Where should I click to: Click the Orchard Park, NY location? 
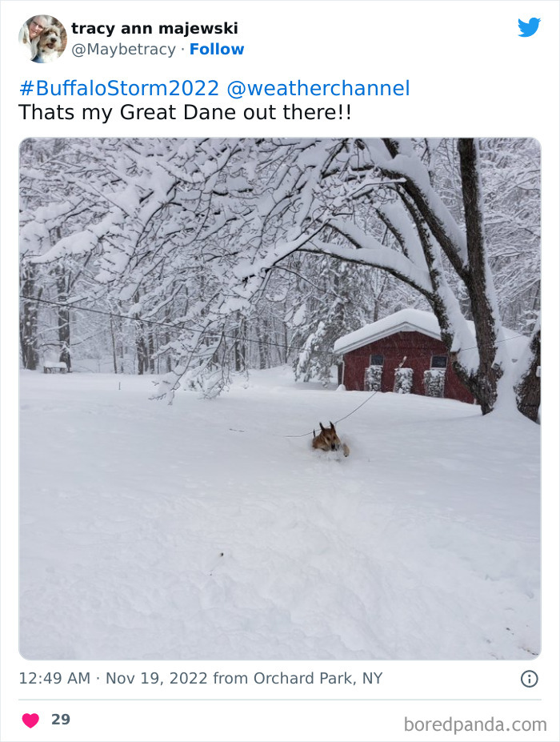click(x=318, y=678)
